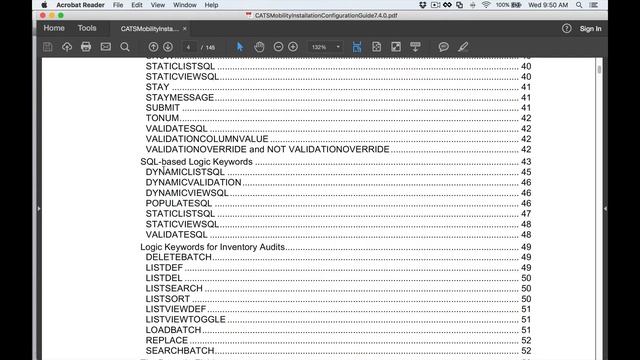This screenshot has width=640, height=360.
Task: Add a sticky note comment
Action: coord(444,47)
